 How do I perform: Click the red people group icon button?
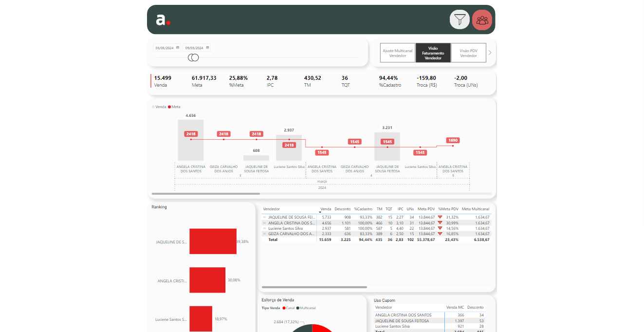tap(482, 20)
